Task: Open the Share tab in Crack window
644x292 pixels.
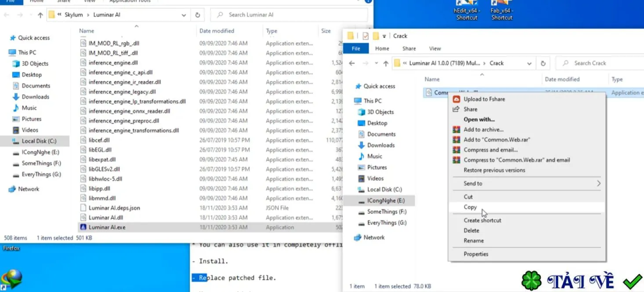Action: (x=409, y=48)
